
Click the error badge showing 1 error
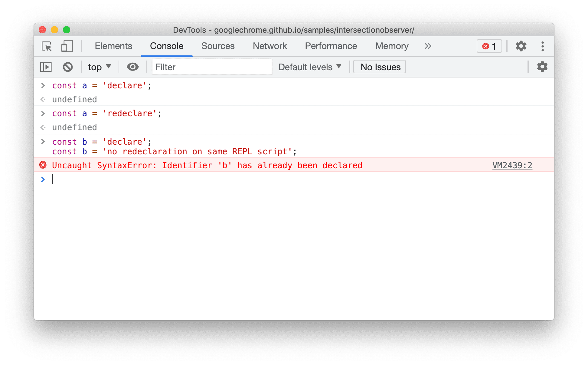click(x=489, y=46)
